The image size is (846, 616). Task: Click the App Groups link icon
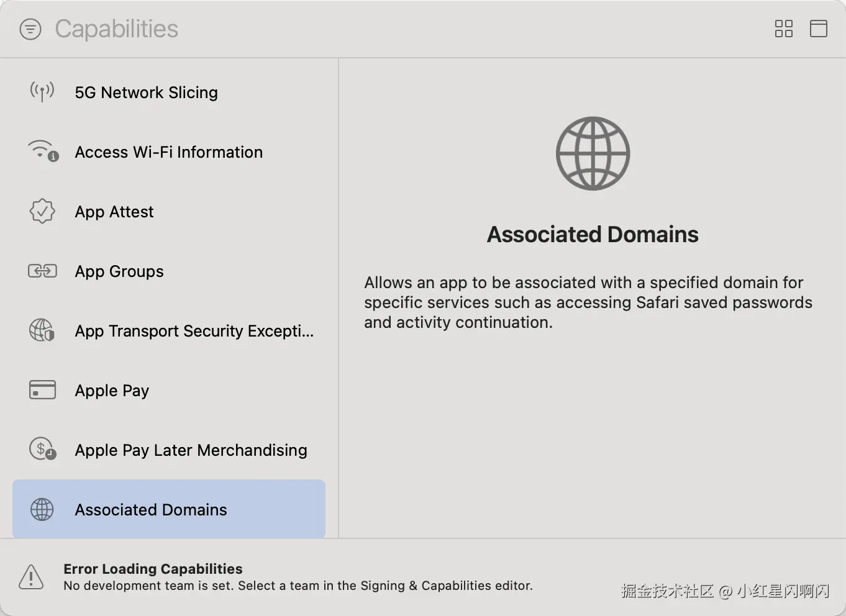point(42,271)
